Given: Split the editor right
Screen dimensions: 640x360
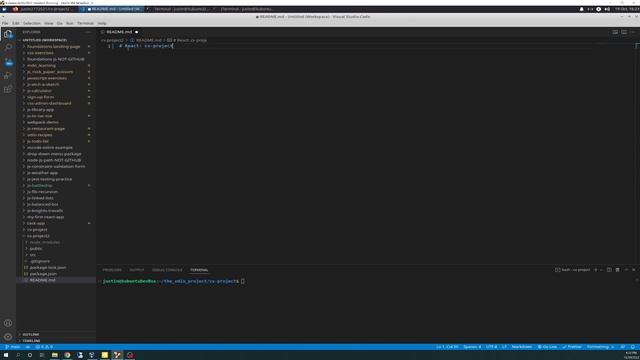Looking at the screenshot, I should (x=624, y=32).
